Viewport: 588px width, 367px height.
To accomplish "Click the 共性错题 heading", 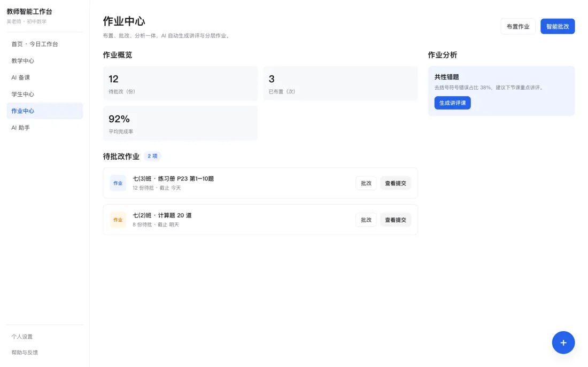I will coord(447,77).
